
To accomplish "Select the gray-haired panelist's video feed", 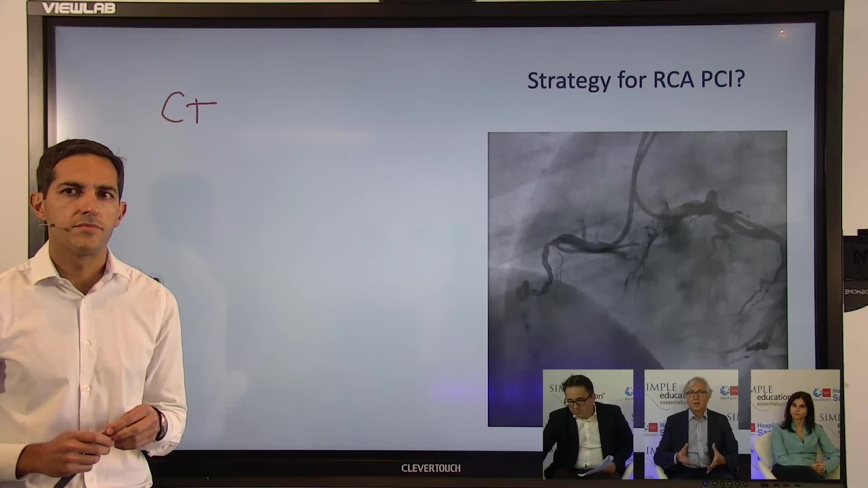I will (691, 424).
